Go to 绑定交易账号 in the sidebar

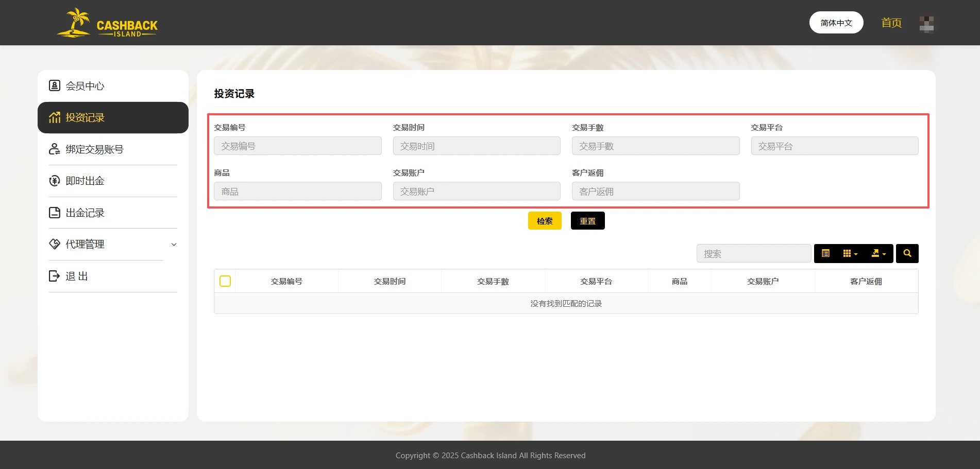pyautogui.click(x=94, y=149)
